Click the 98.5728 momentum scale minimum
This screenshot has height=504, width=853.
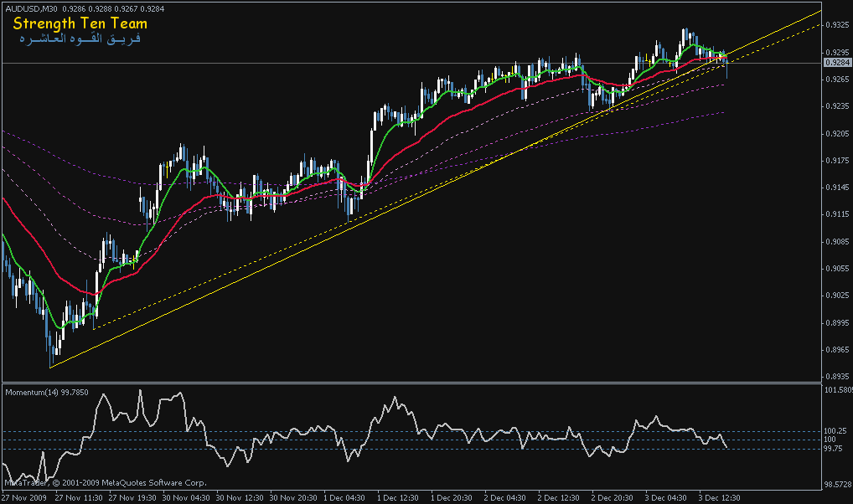(x=835, y=484)
